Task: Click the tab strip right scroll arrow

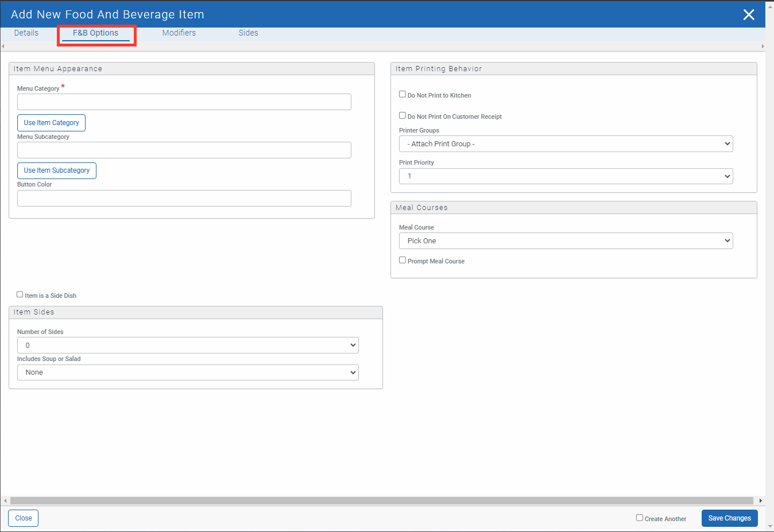Action: point(763,46)
